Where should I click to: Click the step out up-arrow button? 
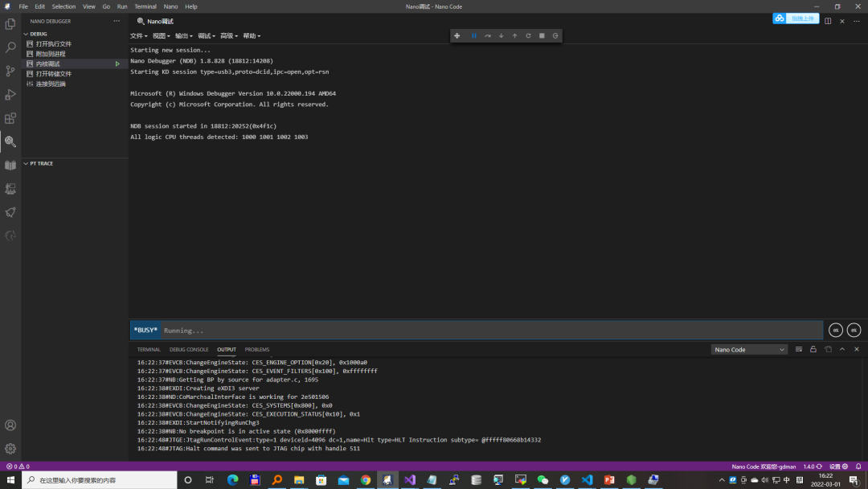[x=515, y=36]
